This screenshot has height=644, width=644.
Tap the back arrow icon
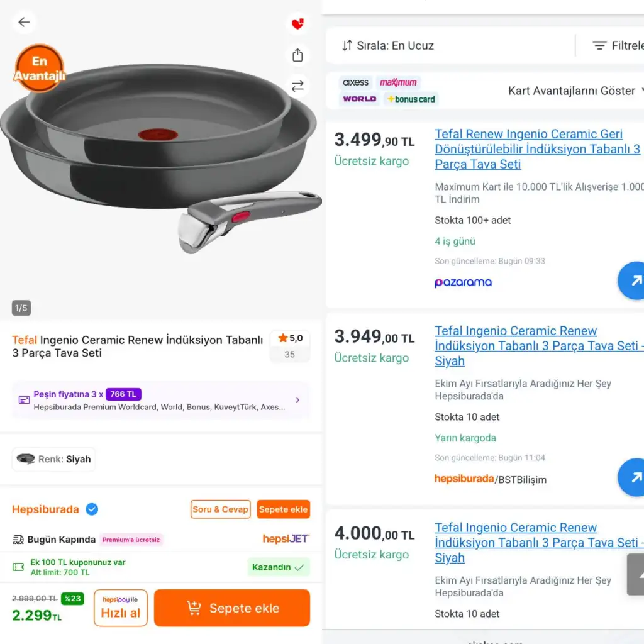click(x=24, y=23)
